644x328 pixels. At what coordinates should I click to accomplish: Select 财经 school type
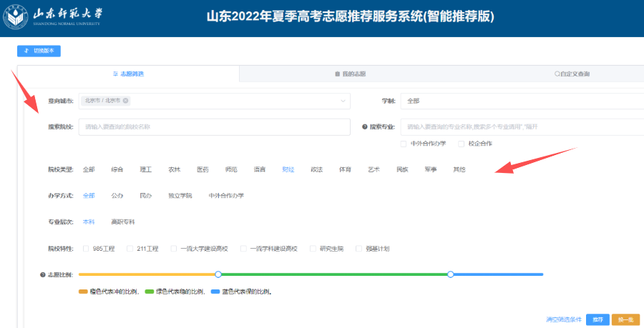point(288,169)
